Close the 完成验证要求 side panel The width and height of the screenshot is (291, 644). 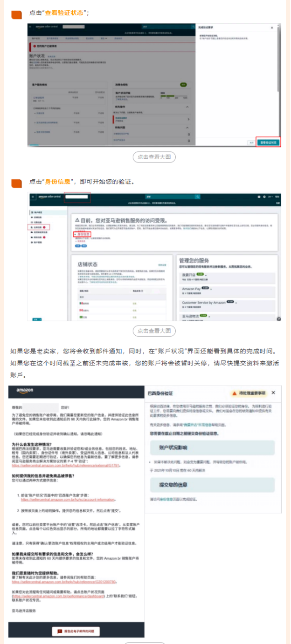click(x=272, y=28)
